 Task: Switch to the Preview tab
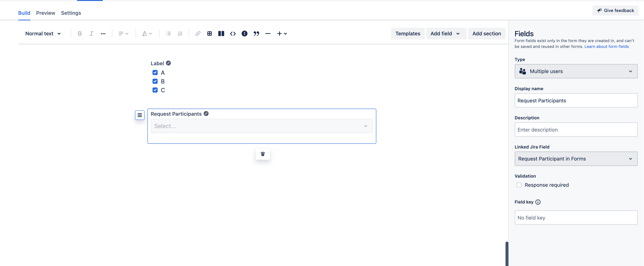46,13
